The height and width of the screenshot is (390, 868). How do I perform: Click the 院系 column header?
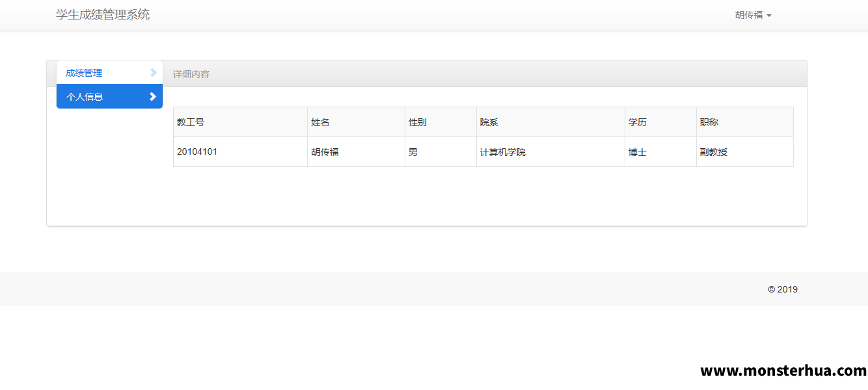(550, 122)
